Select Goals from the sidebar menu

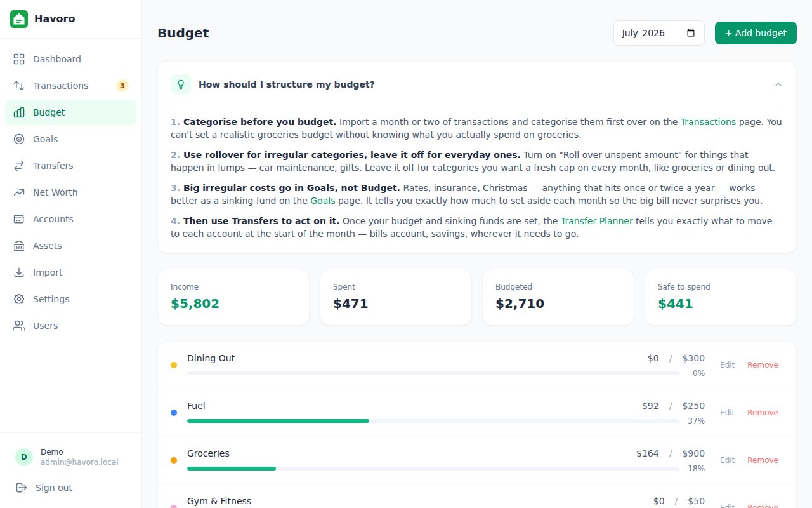pyautogui.click(x=70, y=139)
